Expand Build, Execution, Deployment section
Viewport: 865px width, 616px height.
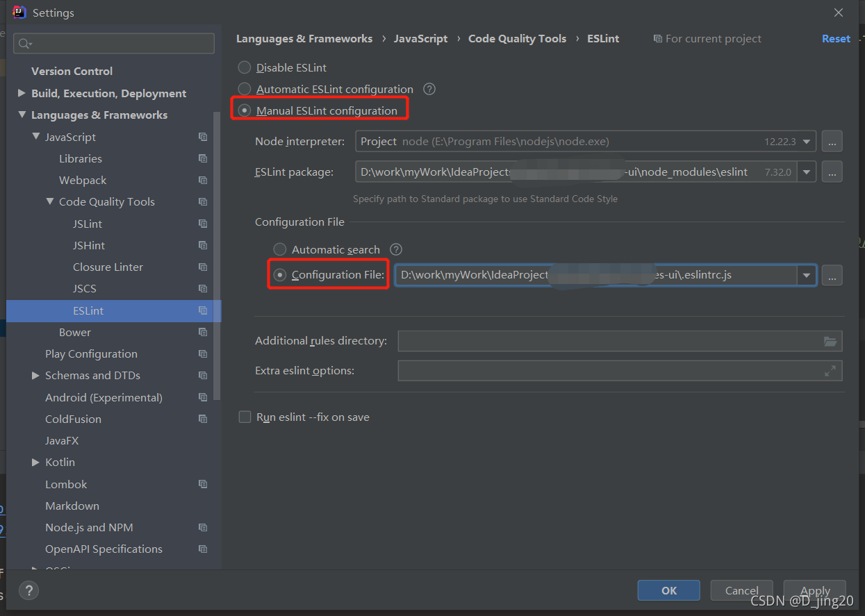click(x=22, y=93)
